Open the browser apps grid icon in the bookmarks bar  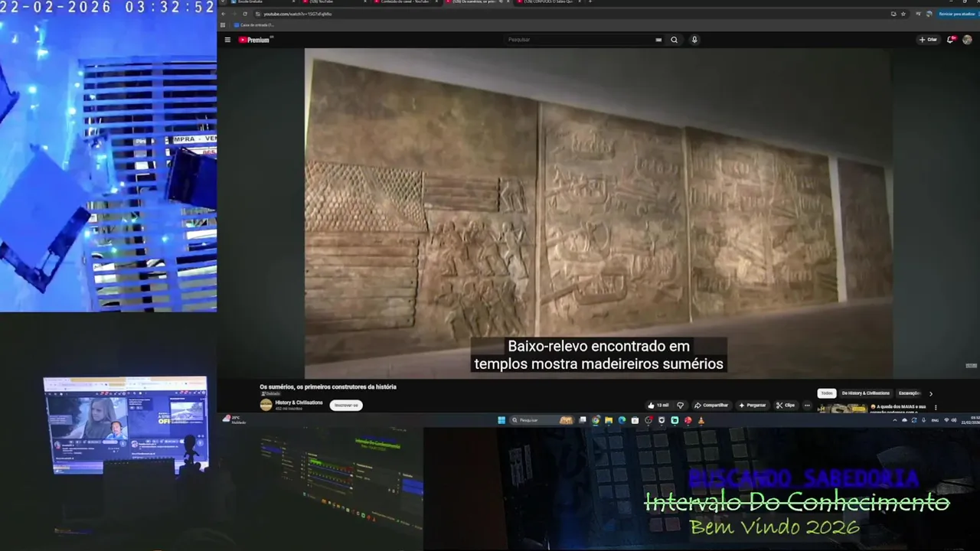coord(223,25)
